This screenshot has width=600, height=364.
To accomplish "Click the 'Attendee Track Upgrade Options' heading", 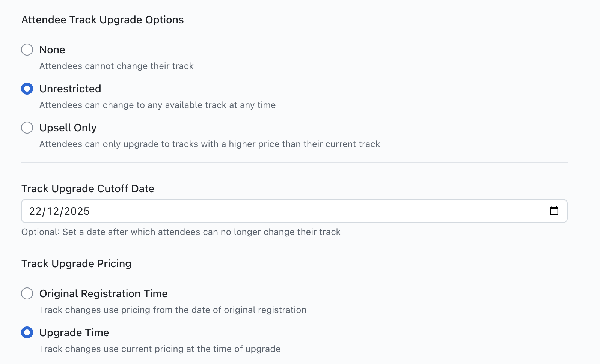I will (103, 20).
